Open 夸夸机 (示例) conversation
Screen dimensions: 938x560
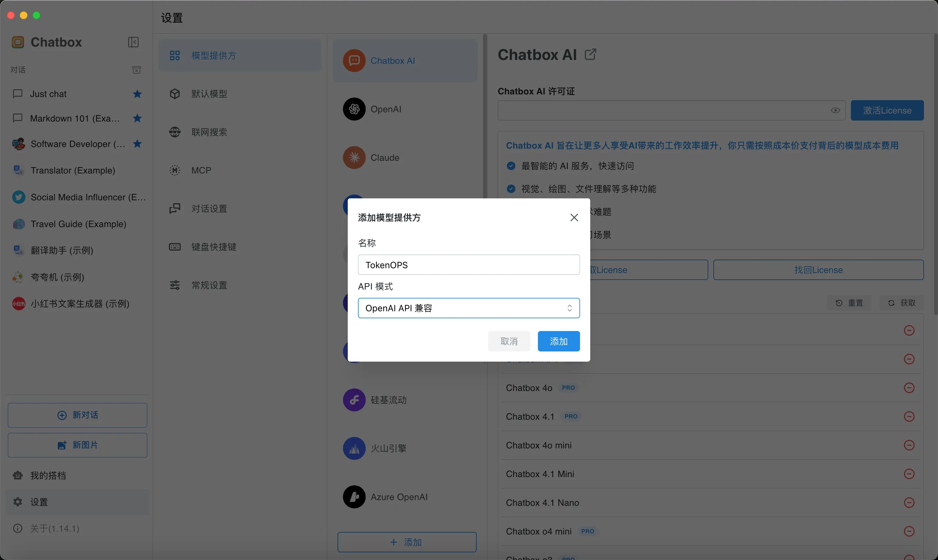pos(77,277)
